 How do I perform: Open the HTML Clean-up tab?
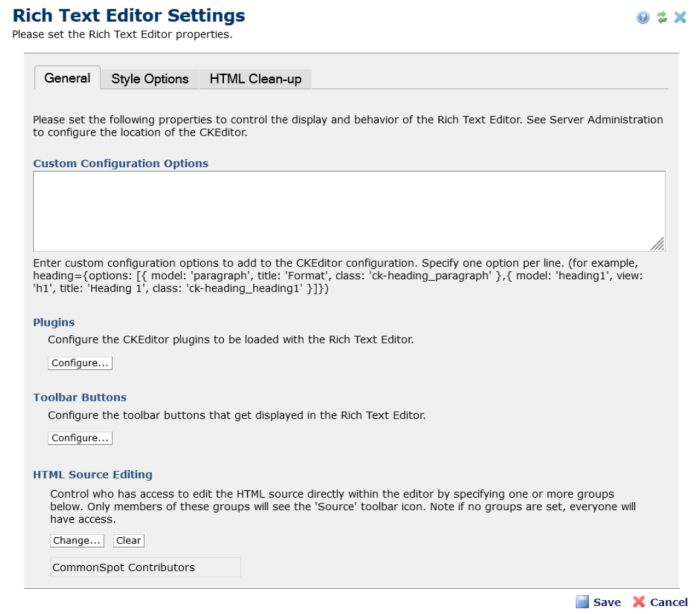[256, 79]
